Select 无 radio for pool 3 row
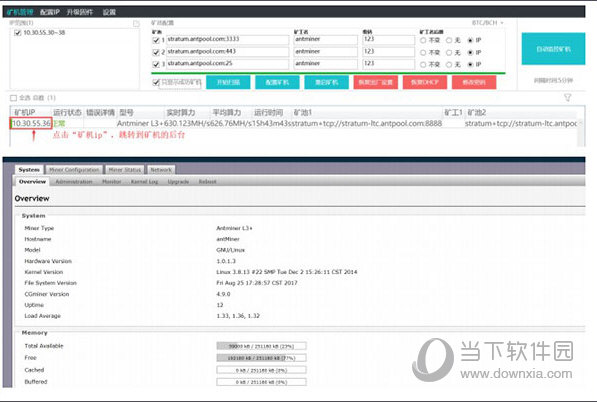 pyautogui.click(x=449, y=65)
